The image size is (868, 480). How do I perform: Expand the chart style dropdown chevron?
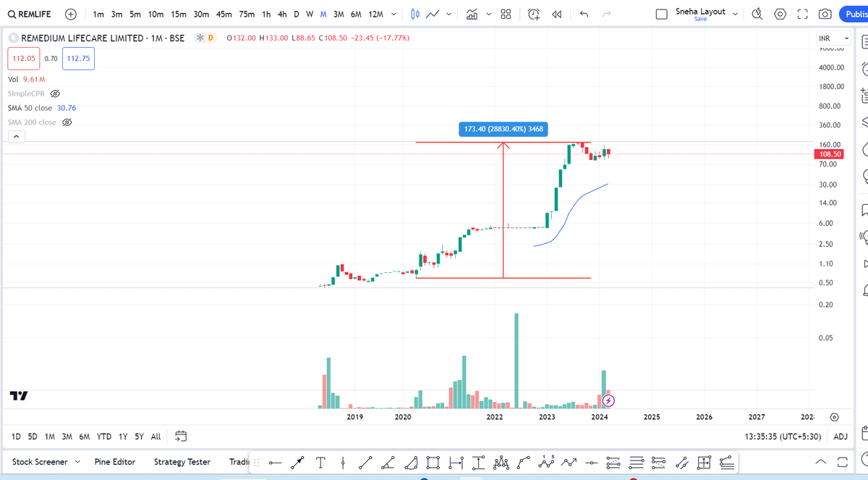pyautogui.click(x=449, y=14)
